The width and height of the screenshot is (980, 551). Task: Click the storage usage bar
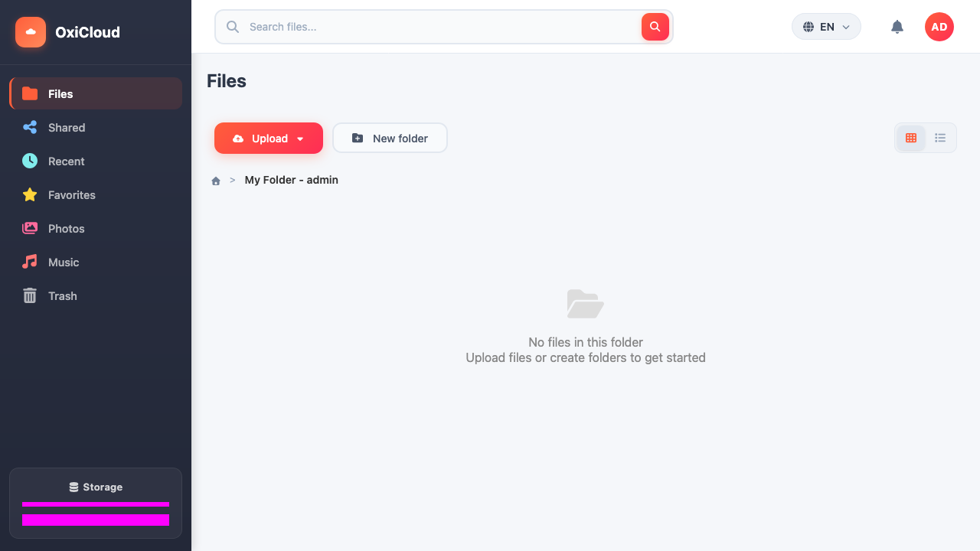96,504
